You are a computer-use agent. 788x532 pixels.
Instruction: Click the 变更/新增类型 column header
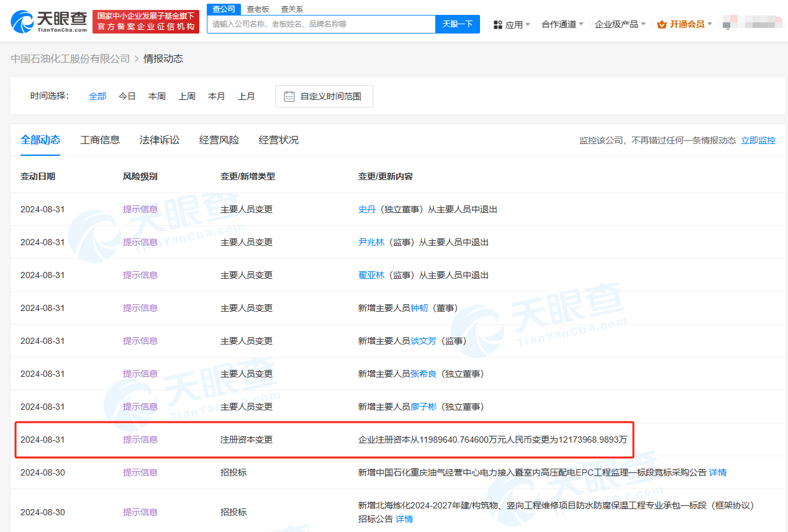248,176
